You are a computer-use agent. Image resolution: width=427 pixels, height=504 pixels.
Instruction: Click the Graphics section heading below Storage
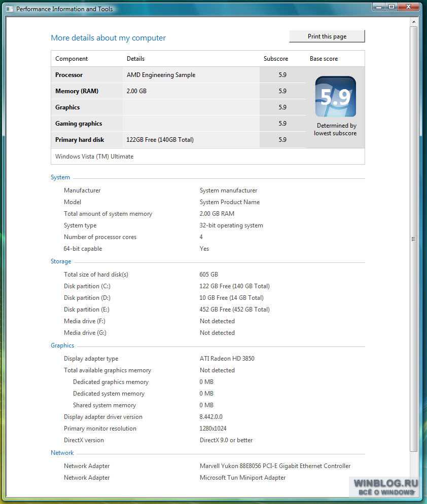pyautogui.click(x=62, y=345)
